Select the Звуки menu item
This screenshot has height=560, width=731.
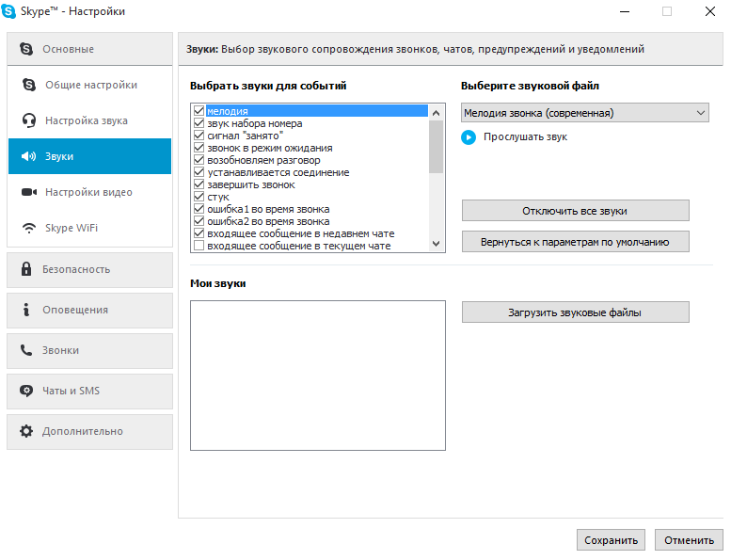89,156
